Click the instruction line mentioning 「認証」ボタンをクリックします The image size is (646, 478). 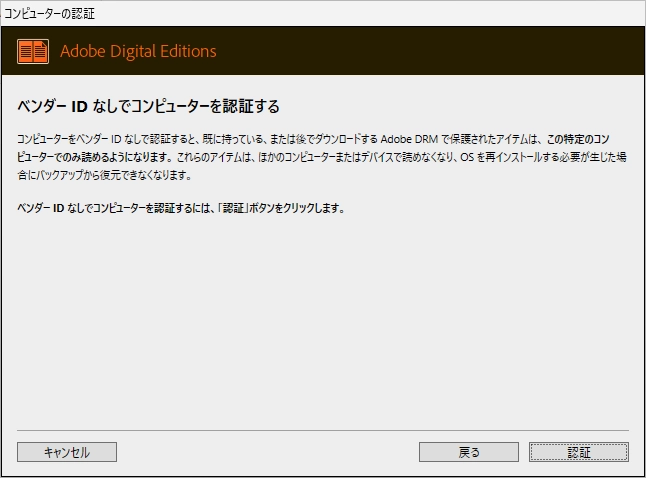click(x=180, y=208)
